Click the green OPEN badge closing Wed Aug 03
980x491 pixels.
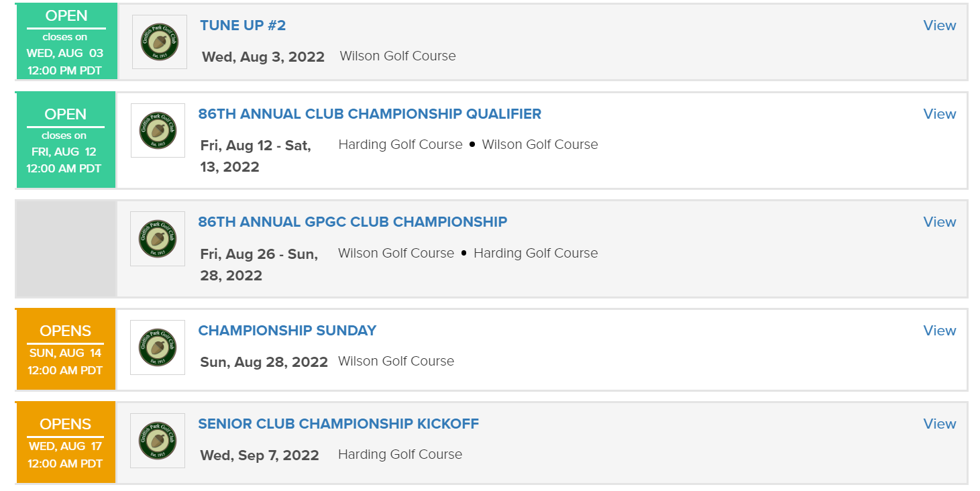(x=66, y=42)
